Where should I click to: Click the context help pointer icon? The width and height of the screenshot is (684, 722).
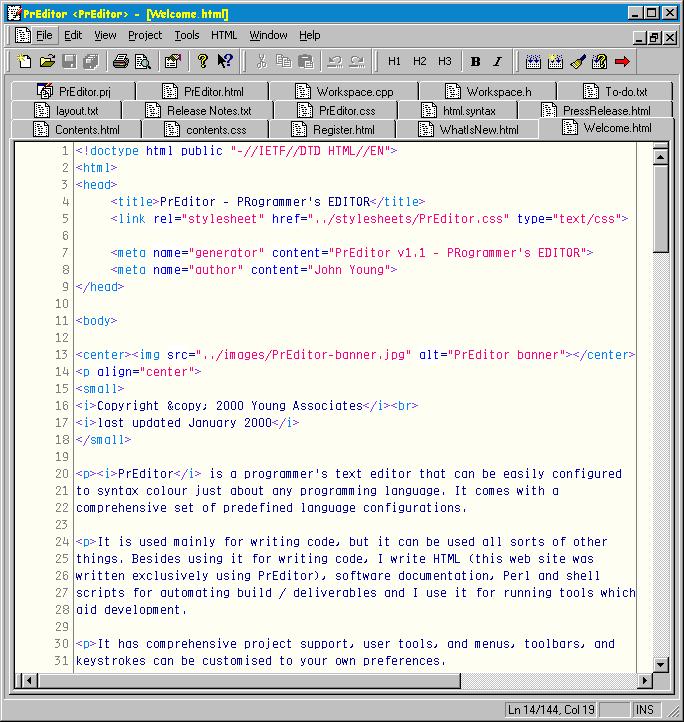click(226, 61)
